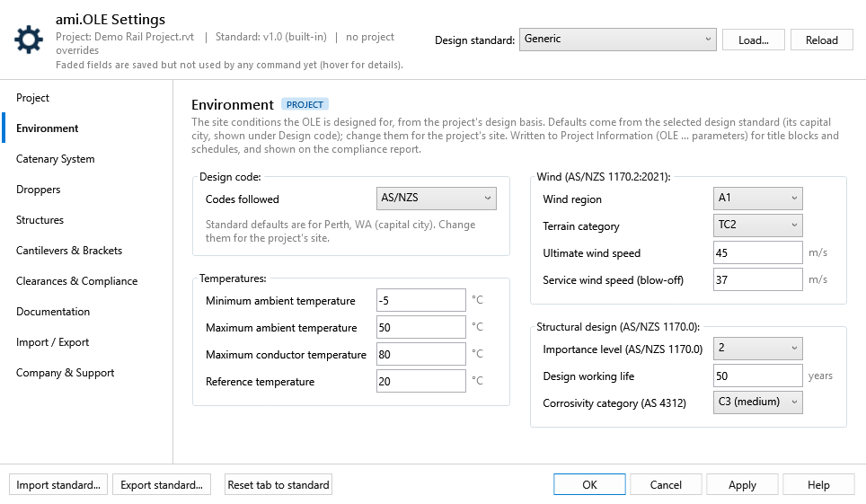The height and width of the screenshot is (504, 866).
Task: Expand the Corrosivity category dropdown
Action: (758, 402)
